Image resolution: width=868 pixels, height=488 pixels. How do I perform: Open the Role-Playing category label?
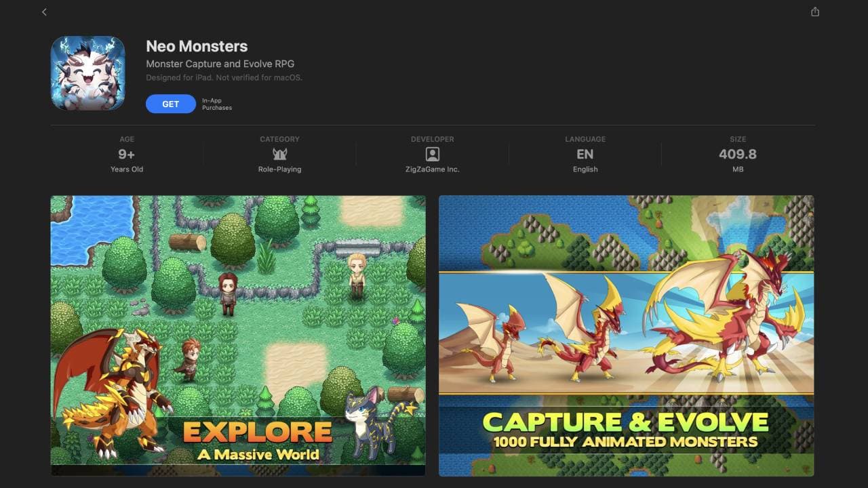coord(279,169)
